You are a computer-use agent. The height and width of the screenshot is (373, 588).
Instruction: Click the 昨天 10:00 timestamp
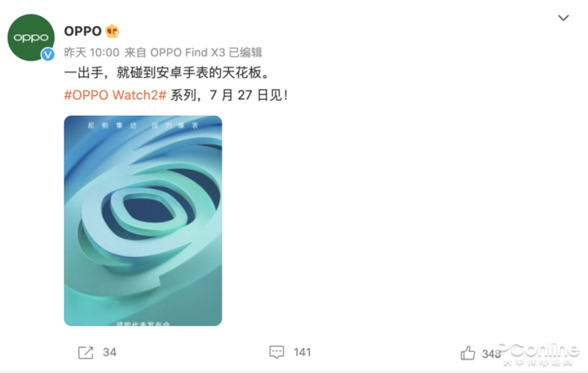pyautogui.click(x=92, y=52)
